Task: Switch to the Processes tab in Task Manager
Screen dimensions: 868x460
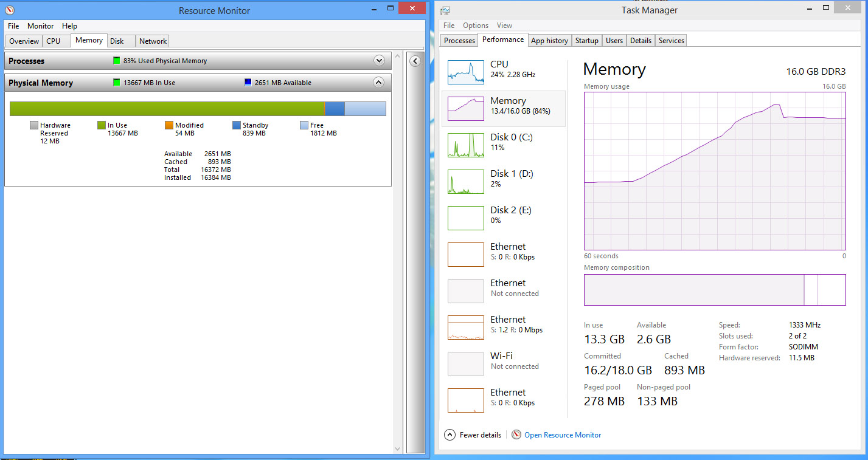Action: click(x=459, y=41)
